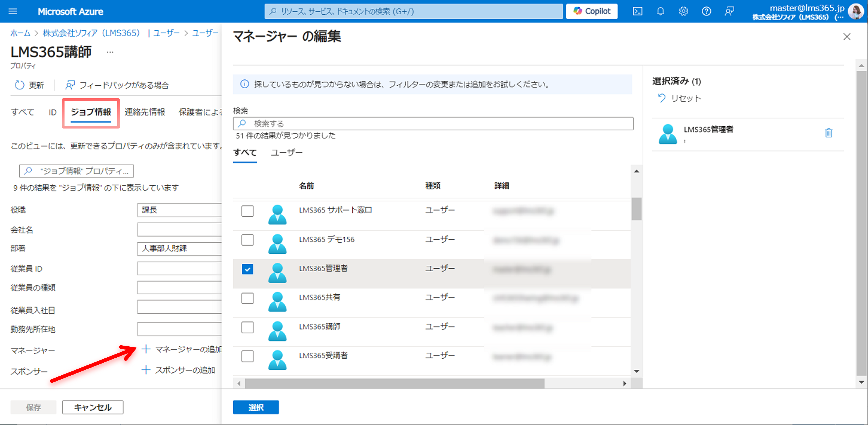Click the 種類 column header
The width and height of the screenshot is (868, 425).
click(433, 185)
